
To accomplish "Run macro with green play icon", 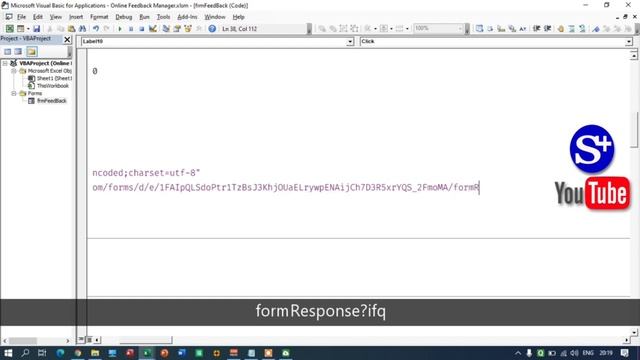I will (x=120, y=29).
